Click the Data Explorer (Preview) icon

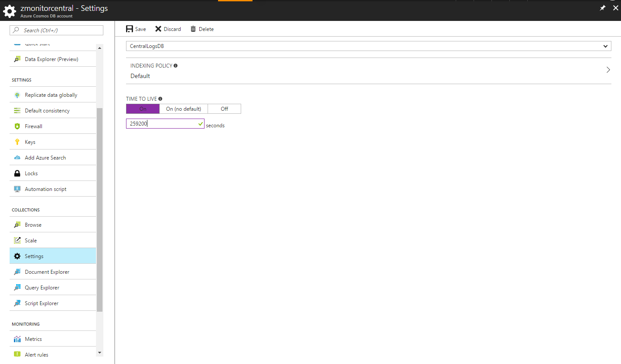[17, 59]
